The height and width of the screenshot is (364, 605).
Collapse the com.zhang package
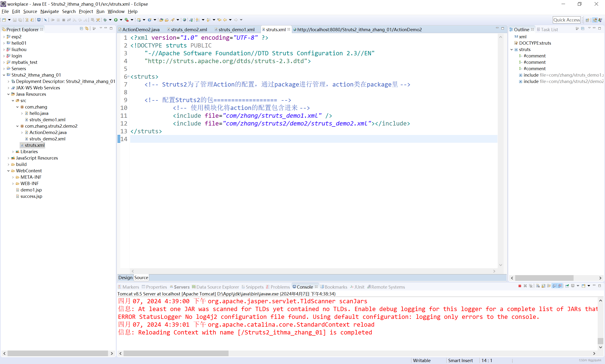coord(17,107)
